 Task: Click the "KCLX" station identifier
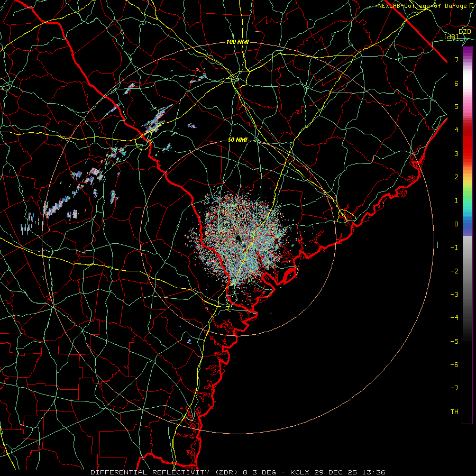click(300, 472)
